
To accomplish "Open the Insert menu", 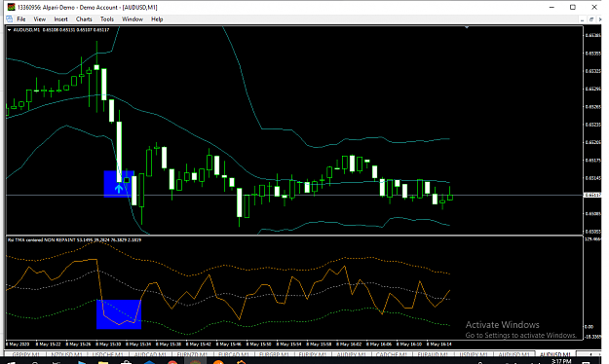I will pyautogui.click(x=61, y=19).
